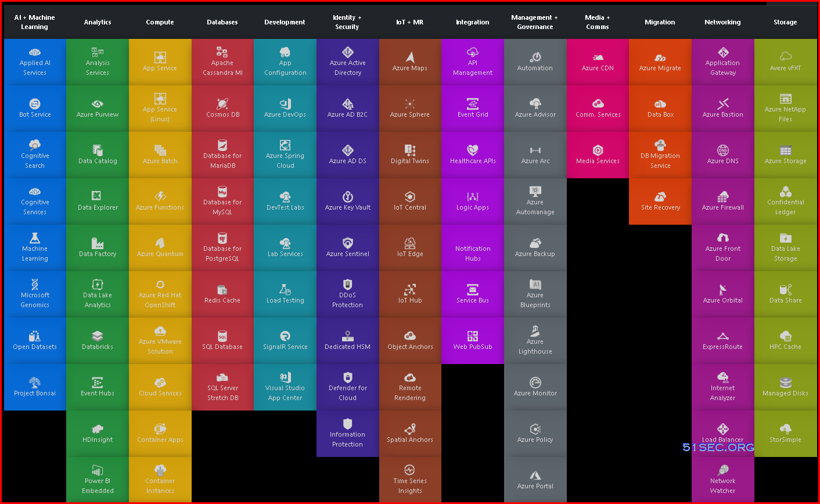Switch to the Compute category header
This screenshot has width=820, height=504.
pyautogui.click(x=160, y=22)
